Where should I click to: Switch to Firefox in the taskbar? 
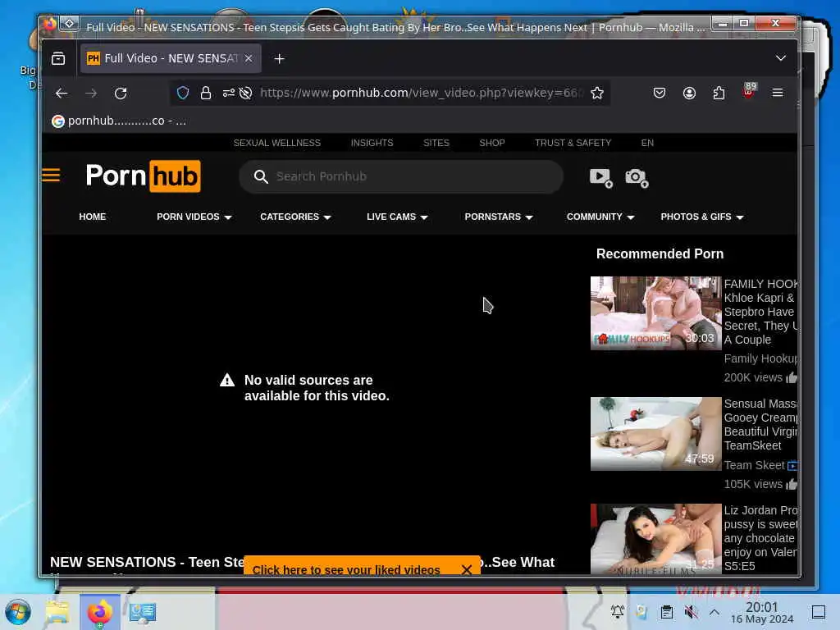[99, 612]
